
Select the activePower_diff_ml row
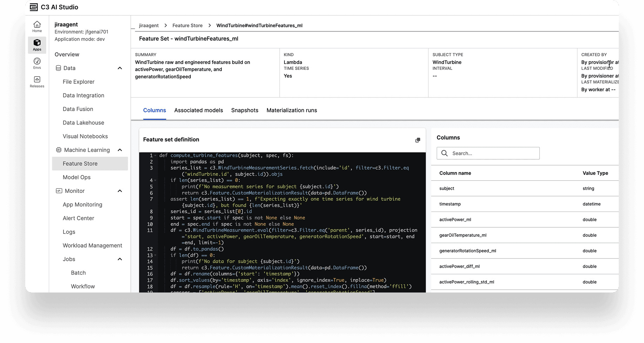525,266
